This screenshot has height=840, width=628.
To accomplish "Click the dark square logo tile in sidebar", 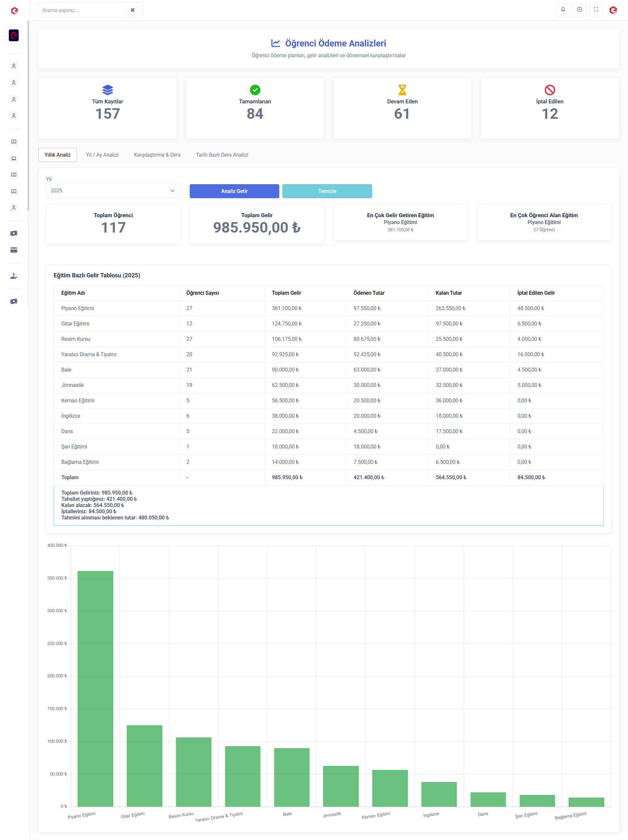I will pos(14,35).
